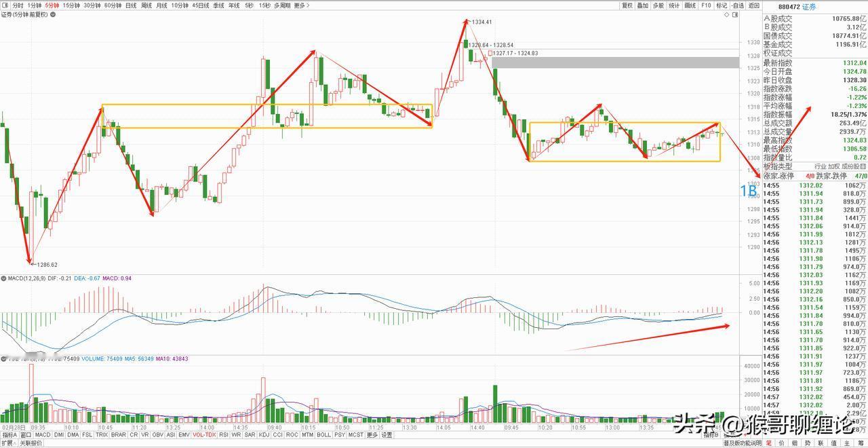Click the panel layout icon left of 分时

pos(5,5)
